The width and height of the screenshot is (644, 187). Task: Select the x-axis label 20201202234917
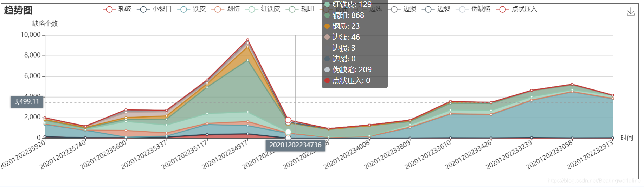click(x=225, y=155)
